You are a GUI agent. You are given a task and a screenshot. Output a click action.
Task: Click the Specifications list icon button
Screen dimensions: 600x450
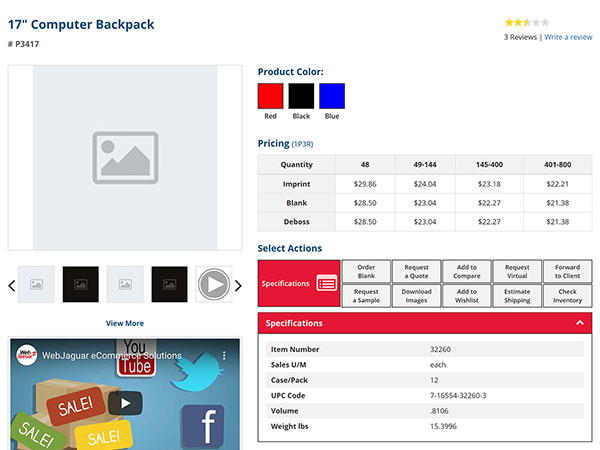pos(327,284)
